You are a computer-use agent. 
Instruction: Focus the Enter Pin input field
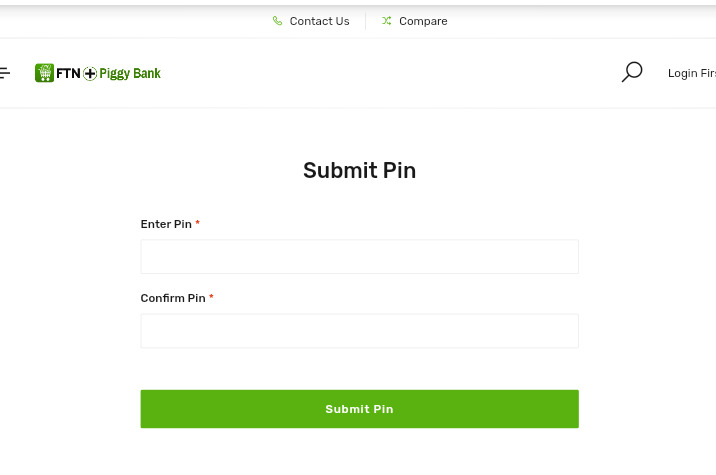(359, 257)
